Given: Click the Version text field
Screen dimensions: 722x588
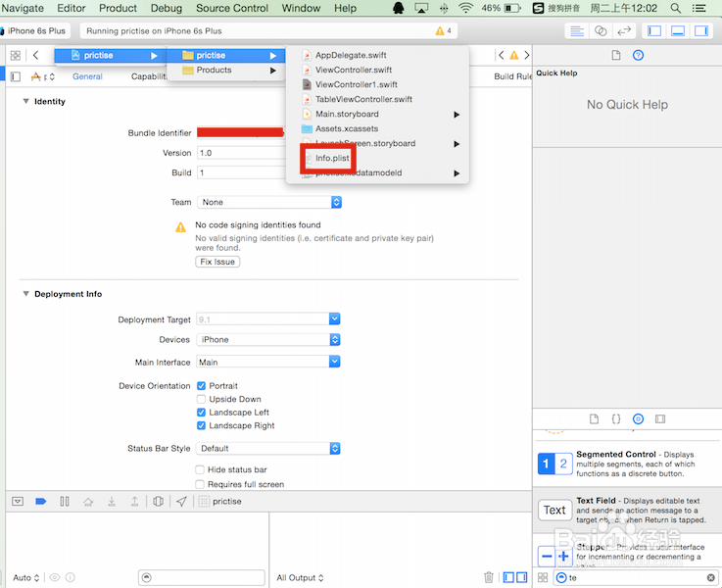Looking at the screenshot, I should (x=241, y=153).
